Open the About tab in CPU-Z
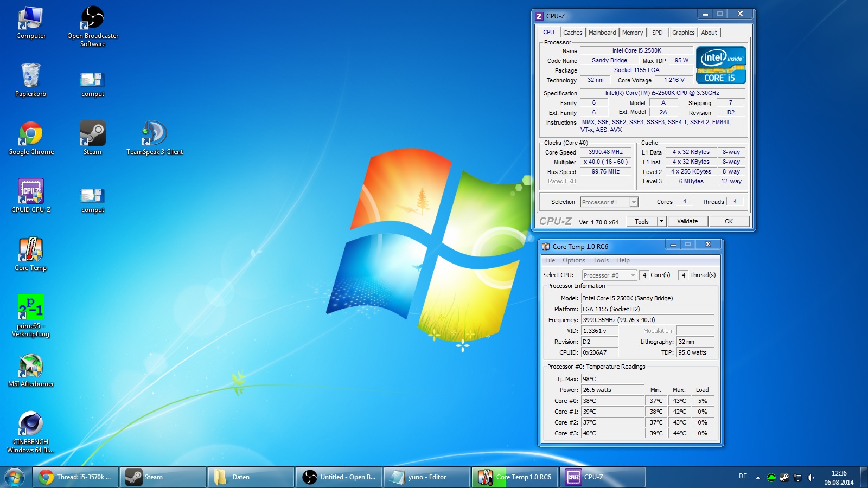 point(709,33)
